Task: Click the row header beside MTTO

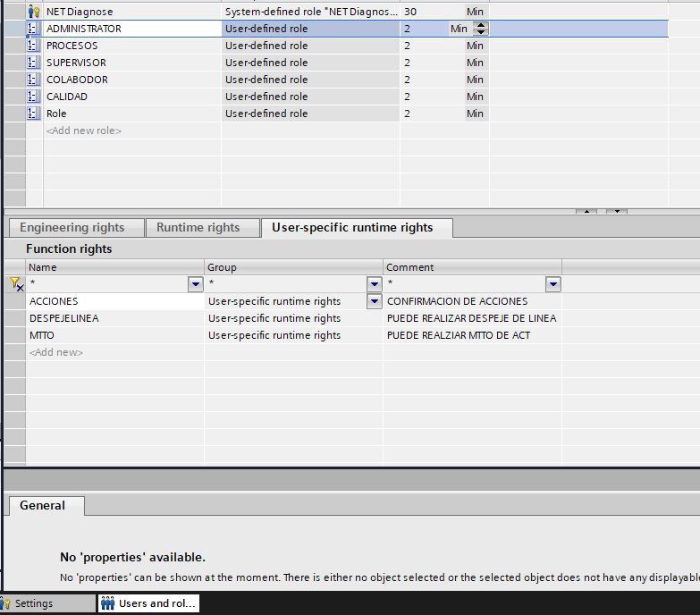Action: point(14,335)
